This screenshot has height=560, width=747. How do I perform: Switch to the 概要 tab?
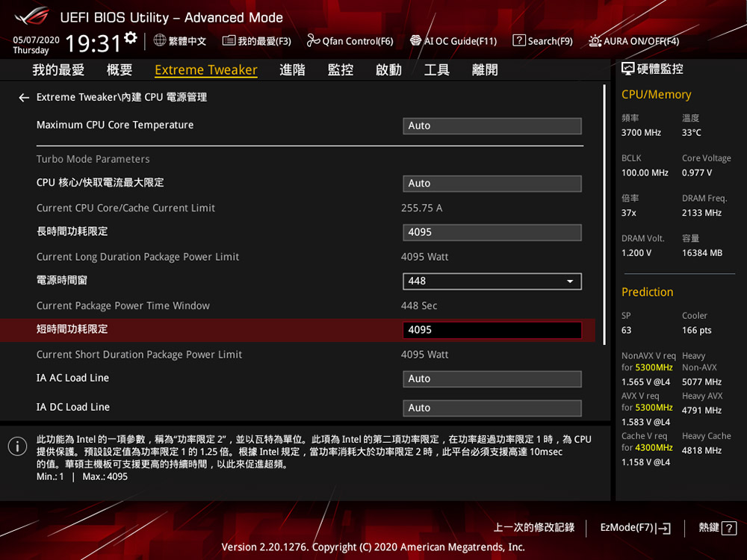119,70
